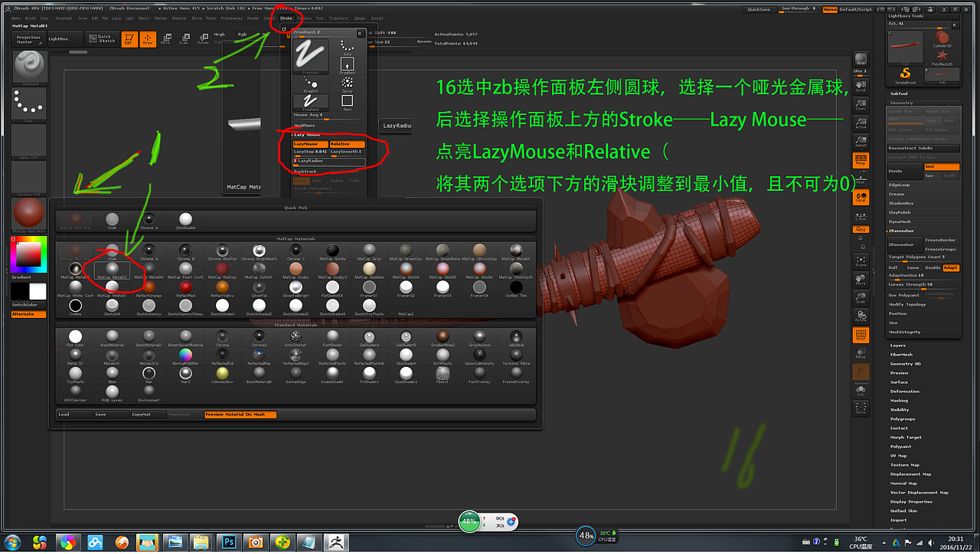Pick the Flat Color standard material

pos(75,338)
